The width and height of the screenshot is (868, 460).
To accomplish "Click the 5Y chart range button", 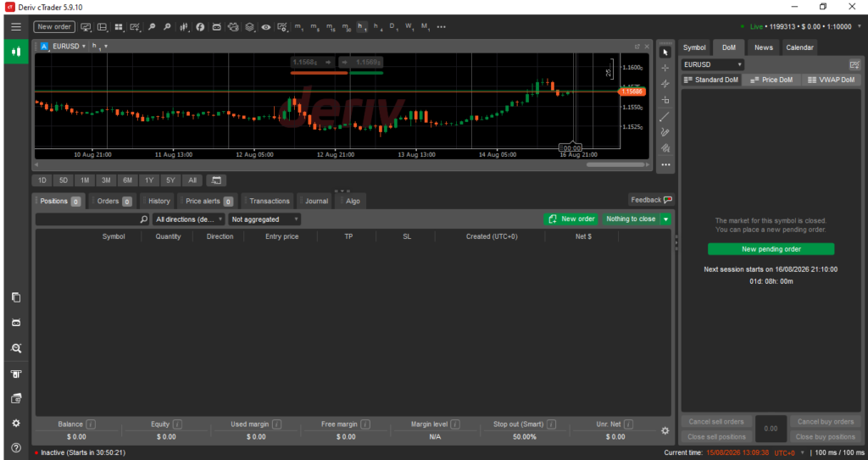I will [170, 180].
